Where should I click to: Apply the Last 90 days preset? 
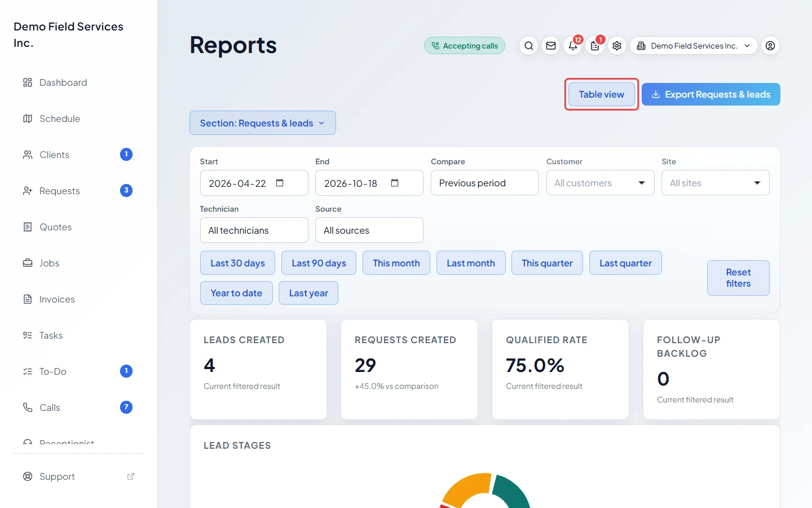tap(319, 263)
